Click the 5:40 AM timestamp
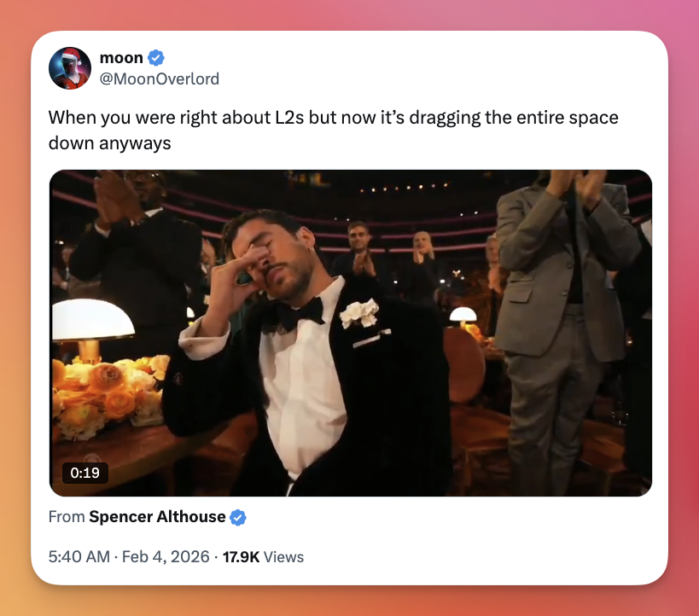The height and width of the screenshot is (616, 699). click(x=79, y=557)
